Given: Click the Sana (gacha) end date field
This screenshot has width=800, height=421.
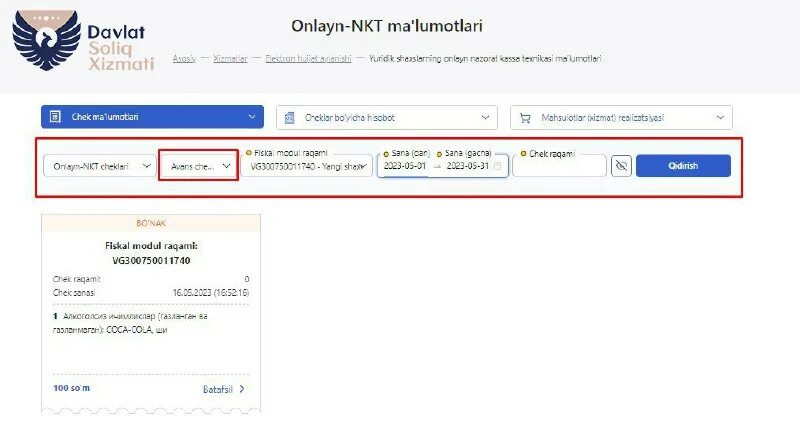Looking at the screenshot, I should click(x=467, y=166).
